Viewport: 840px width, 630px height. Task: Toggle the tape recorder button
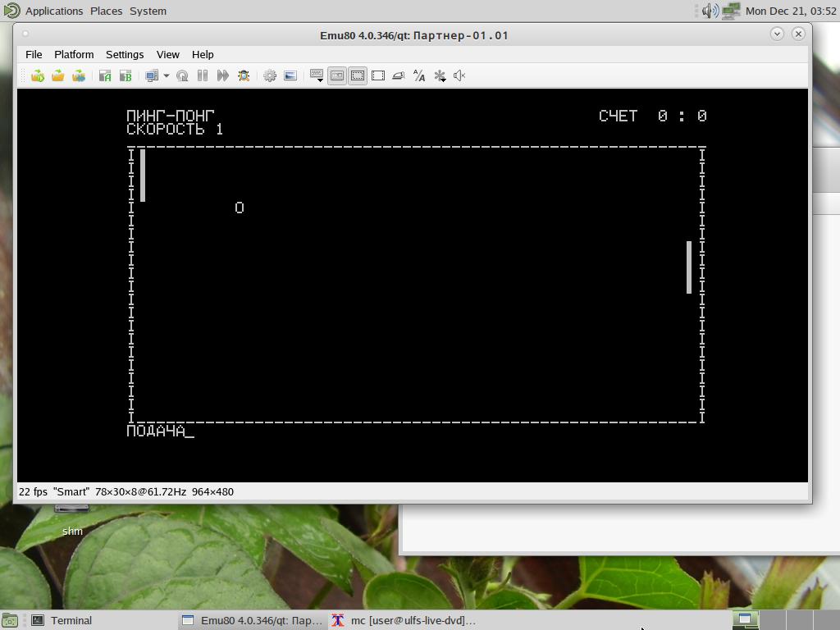click(x=337, y=75)
